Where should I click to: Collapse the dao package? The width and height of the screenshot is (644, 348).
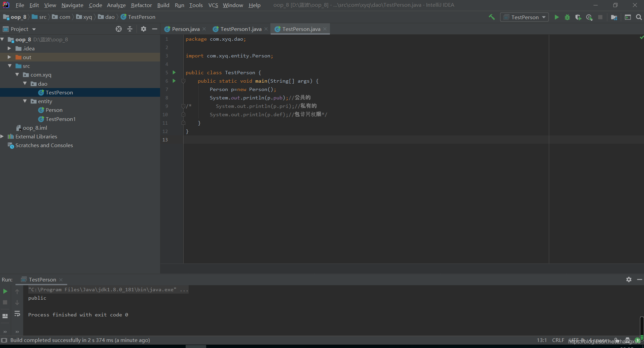(x=25, y=83)
